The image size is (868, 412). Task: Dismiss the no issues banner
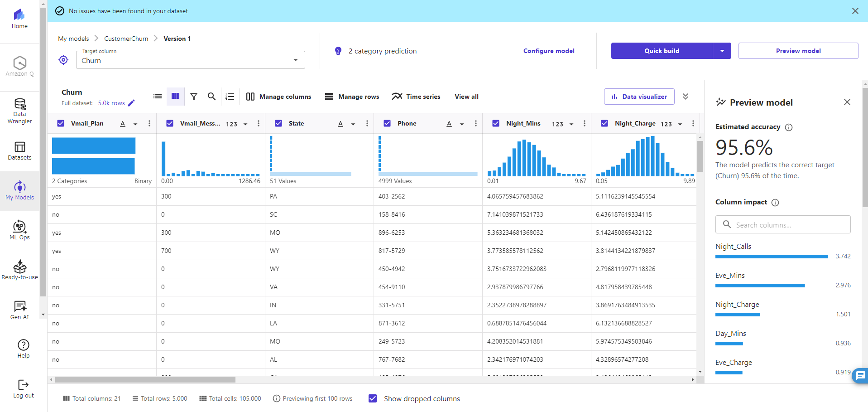pos(855,11)
